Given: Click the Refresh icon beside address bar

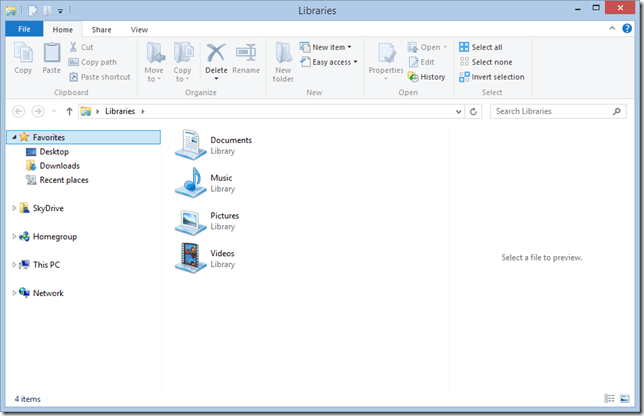Looking at the screenshot, I should point(473,111).
